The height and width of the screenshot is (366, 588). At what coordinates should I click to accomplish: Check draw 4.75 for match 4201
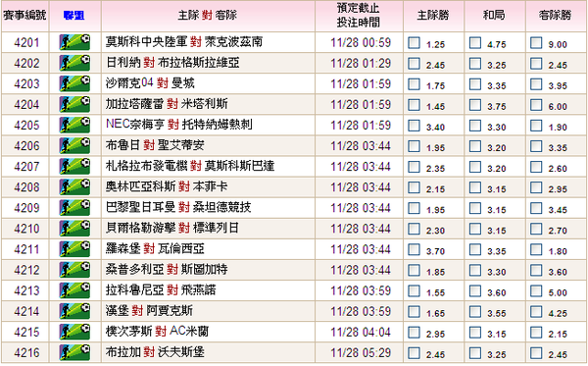475,43
